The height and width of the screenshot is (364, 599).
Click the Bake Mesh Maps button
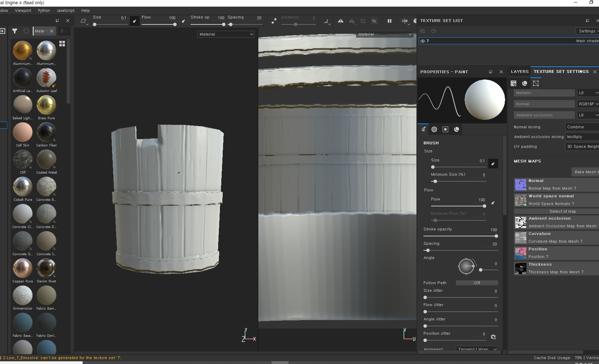tap(585, 172)
